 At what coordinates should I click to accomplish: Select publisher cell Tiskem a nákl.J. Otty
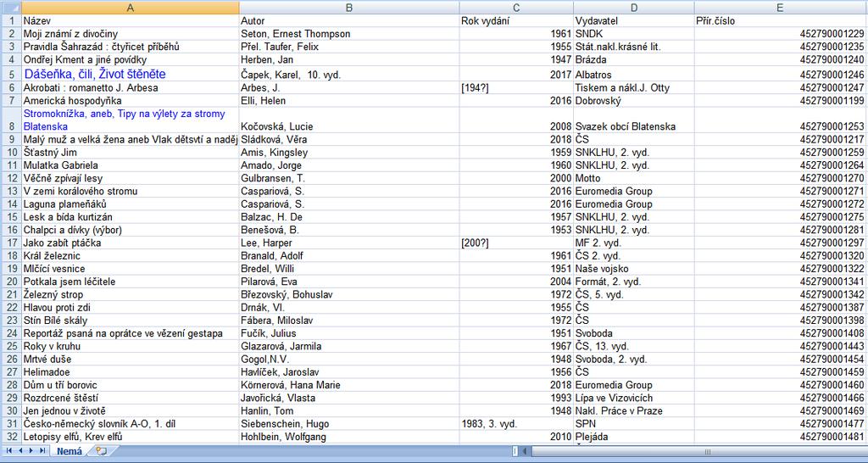point(634,87)
